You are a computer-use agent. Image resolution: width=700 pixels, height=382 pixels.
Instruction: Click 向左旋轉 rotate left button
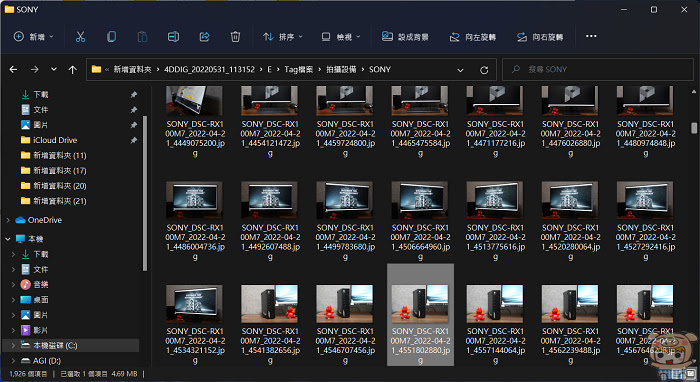[473, 37]
